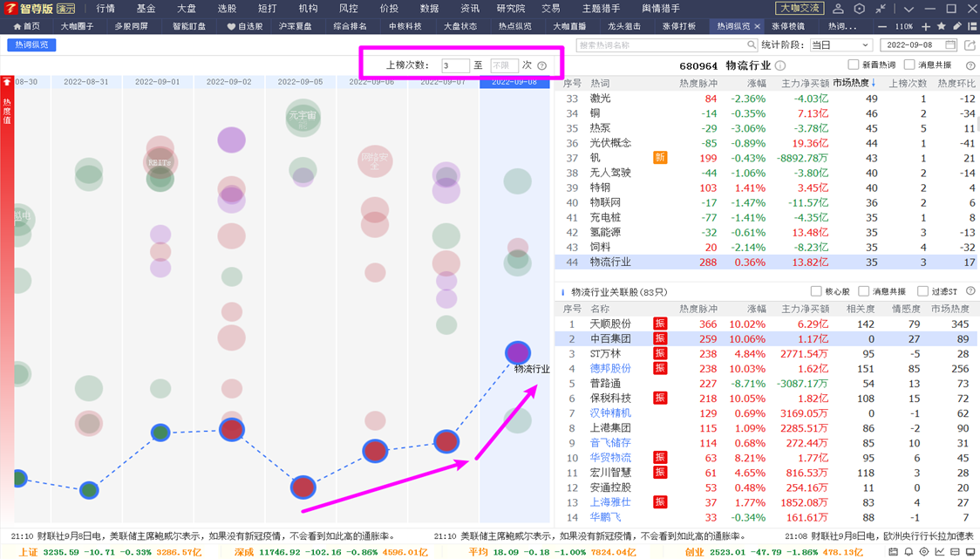Viewport: 980px width, 559px height.
Task: Switch to the 涨停打板 tab
Action: click(x=679, y=26)
